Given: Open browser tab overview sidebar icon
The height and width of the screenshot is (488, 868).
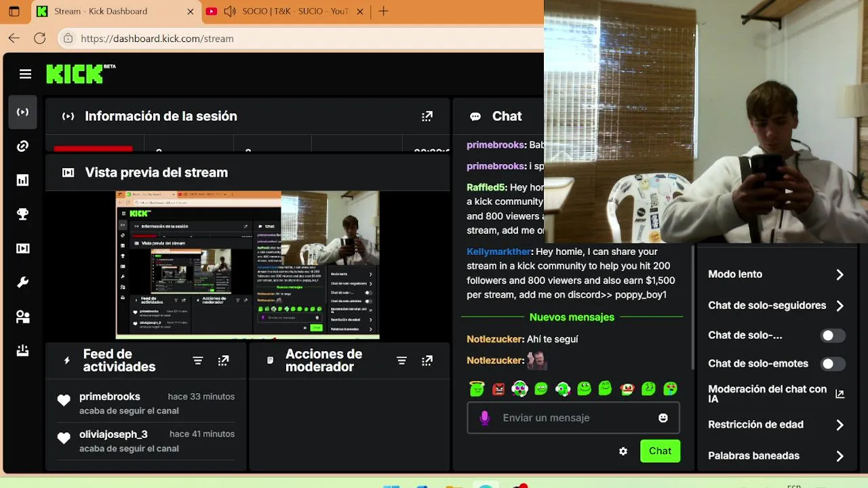Looking at the screenshot, I should tap(14, 11).
